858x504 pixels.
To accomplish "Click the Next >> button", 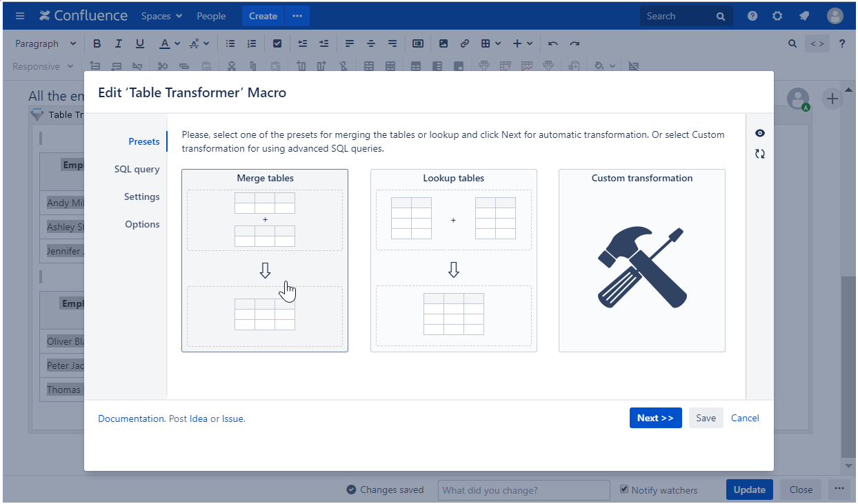I will pyautogui.click(x=655, y=418).
